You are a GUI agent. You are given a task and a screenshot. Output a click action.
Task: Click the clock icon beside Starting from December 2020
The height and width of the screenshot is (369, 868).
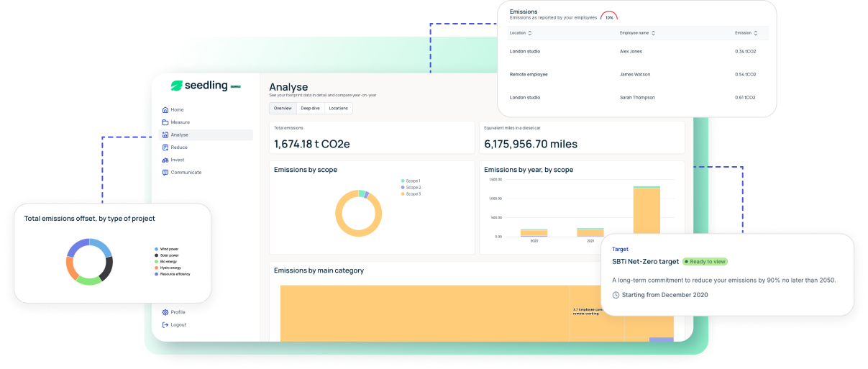click(616, 295)
